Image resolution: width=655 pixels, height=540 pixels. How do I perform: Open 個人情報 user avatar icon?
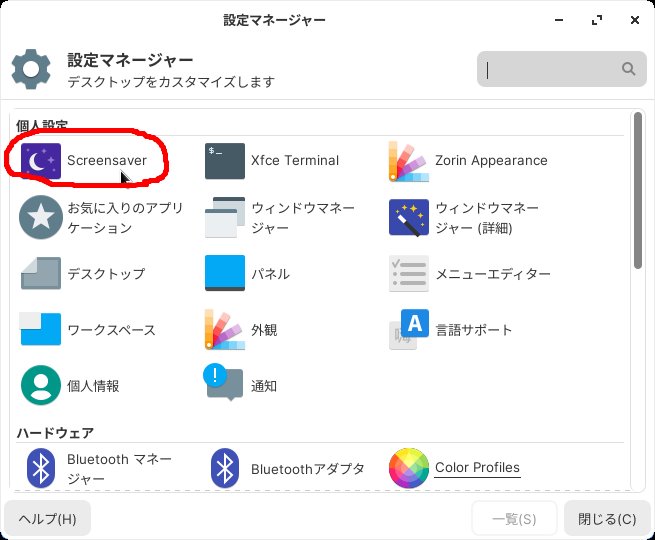point(41,385)
